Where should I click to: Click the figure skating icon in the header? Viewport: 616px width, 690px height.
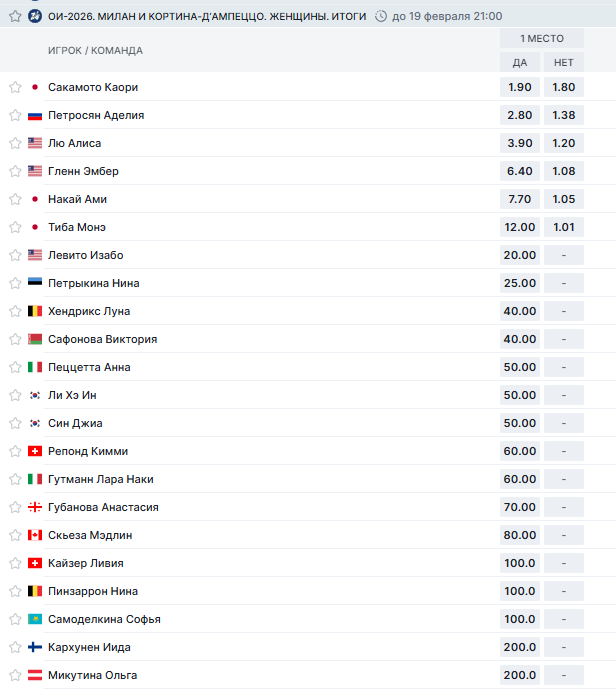pos(35,16)
